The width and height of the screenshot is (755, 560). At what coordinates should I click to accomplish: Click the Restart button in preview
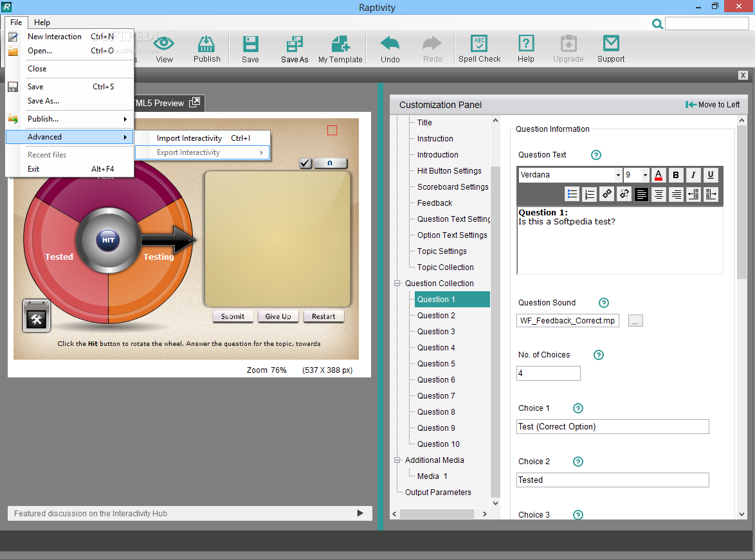tap(323, 316)
